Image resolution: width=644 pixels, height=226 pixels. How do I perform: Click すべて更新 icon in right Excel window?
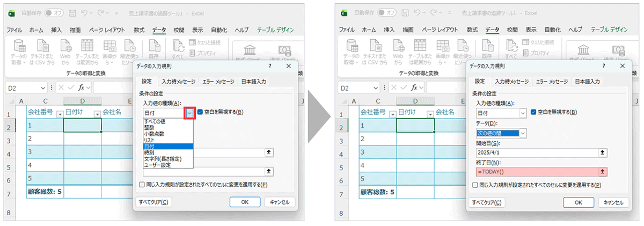click(x=511, y=46)
